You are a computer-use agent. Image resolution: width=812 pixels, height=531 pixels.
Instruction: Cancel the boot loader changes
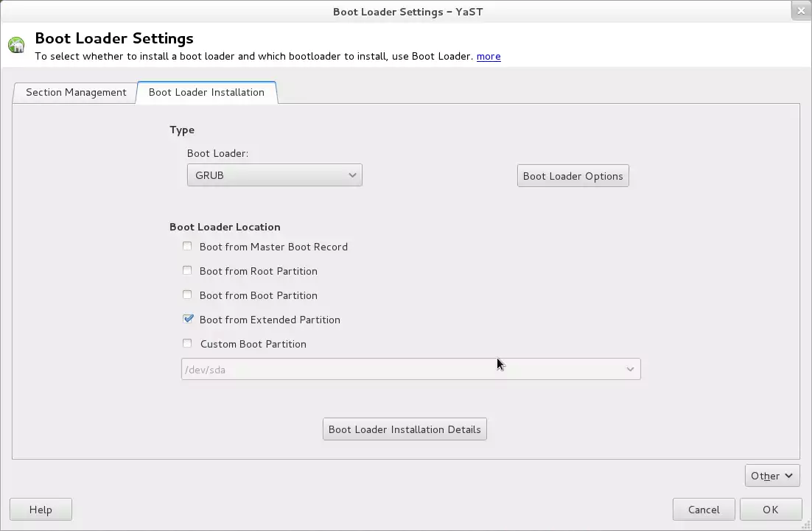tap(703, 510)
